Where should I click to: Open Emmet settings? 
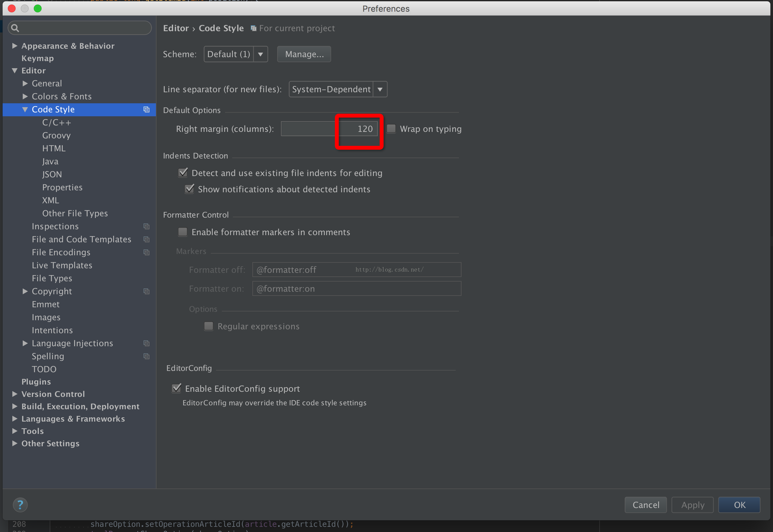[46, 304]
